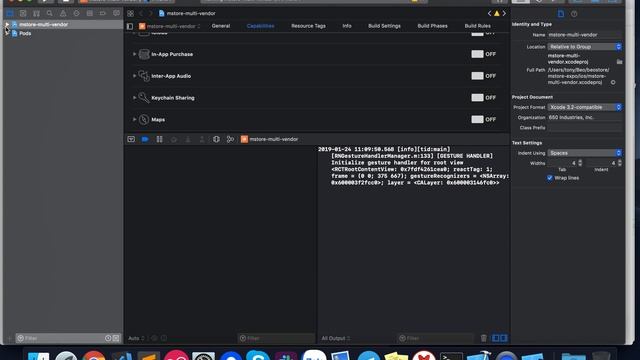640x360 pixels.
Task: Switch to the Build Rules tab
Action: (478, 26)
